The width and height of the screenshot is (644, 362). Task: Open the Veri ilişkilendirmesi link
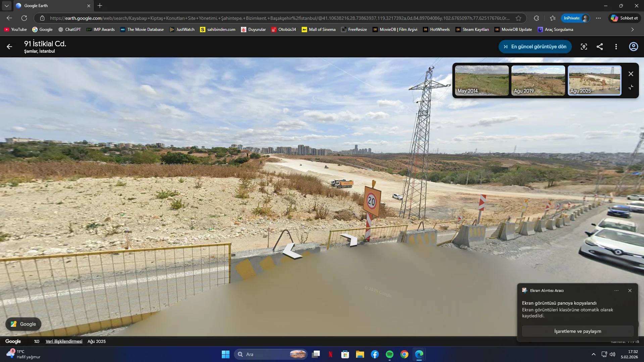coord(64,342)
